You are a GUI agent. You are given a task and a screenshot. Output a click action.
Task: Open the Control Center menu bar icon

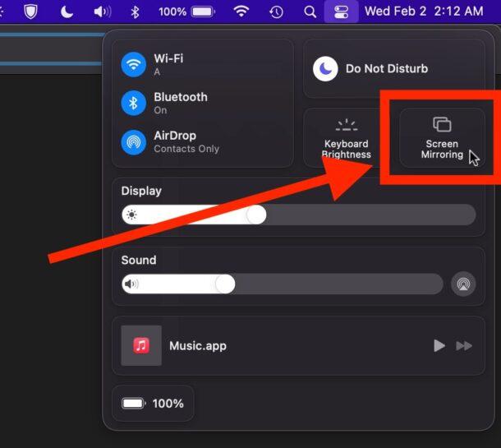pos(341,12)
